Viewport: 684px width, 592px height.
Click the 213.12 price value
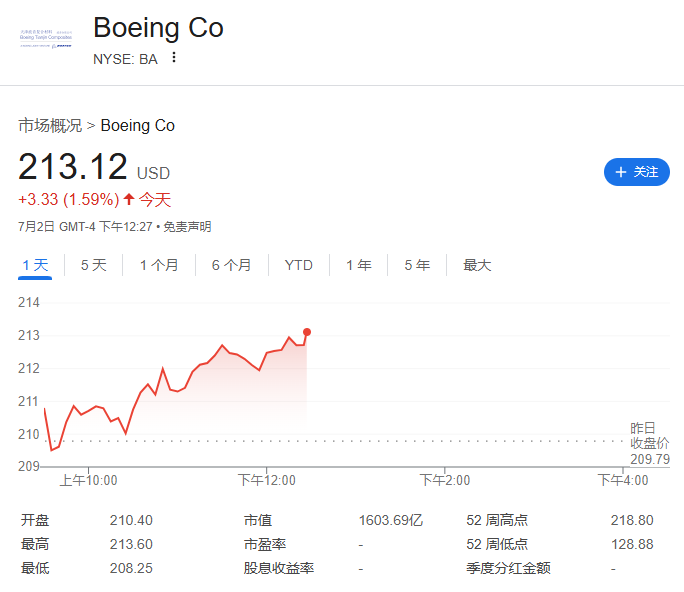[73, 166]
